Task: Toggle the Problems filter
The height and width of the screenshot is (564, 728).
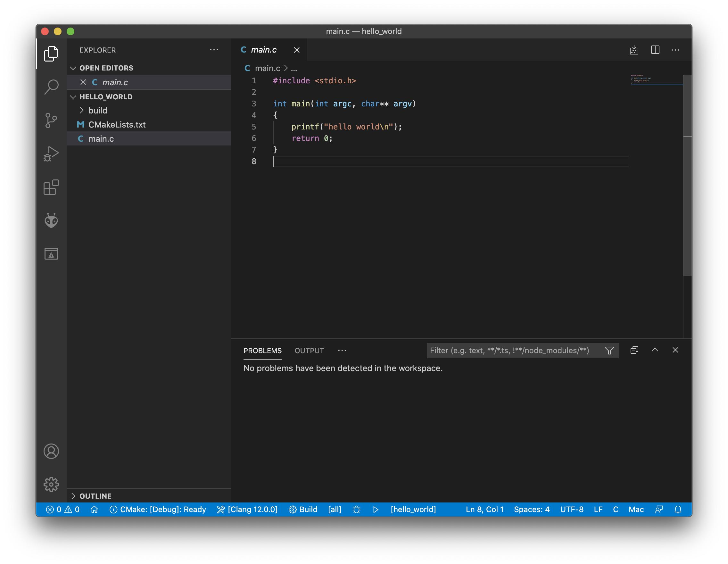Action: coord(609,350)
